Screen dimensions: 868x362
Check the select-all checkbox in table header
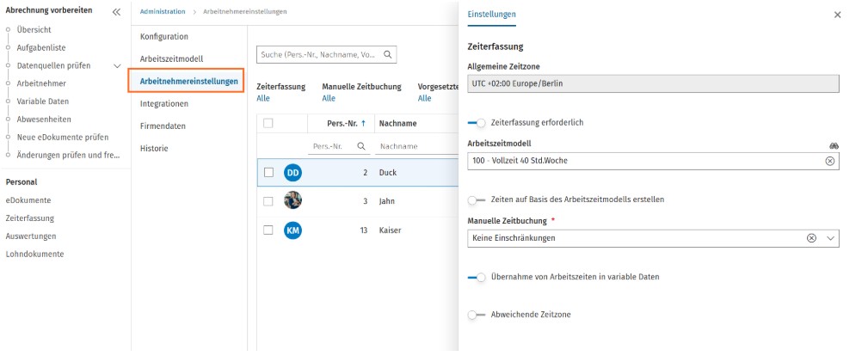click(x=268, y=124)
